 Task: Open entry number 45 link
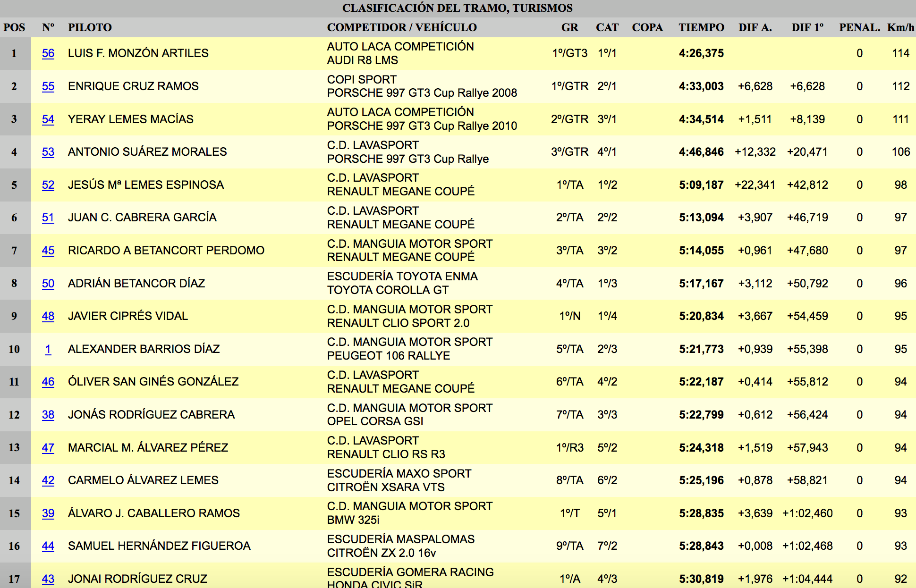pyautogui.click(x=48, y=251)
